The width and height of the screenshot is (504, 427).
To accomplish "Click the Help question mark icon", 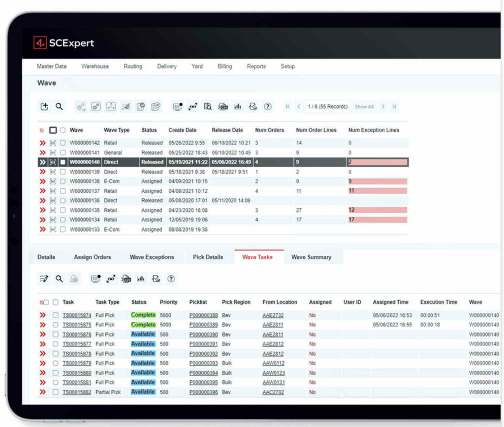I will pyautogui.click(x=267, y=106).
